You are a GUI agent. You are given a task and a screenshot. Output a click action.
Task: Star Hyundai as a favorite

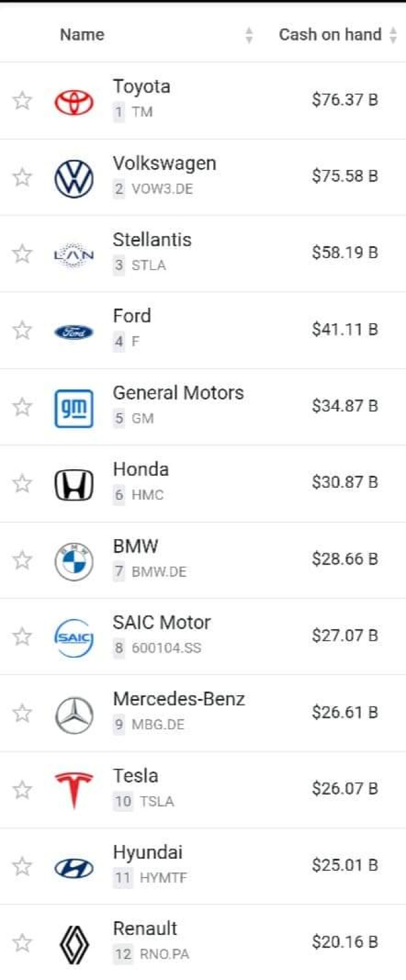coord(22,866)
